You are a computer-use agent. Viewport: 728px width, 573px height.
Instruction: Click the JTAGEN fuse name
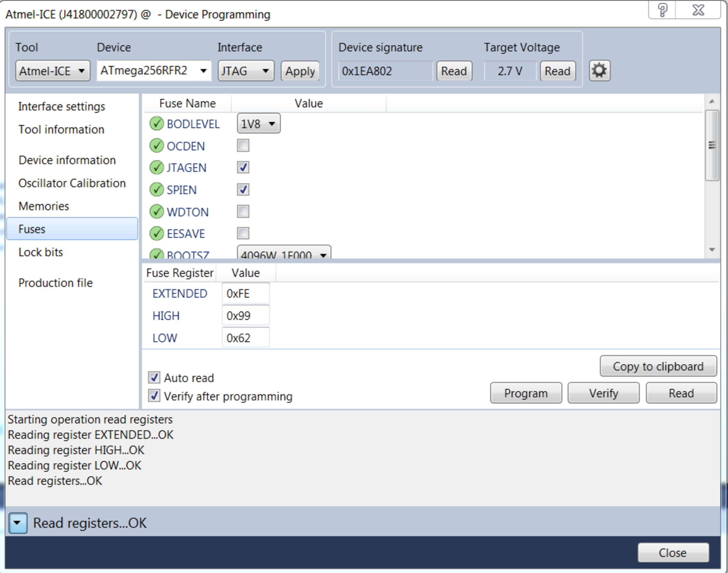[187, 168]
